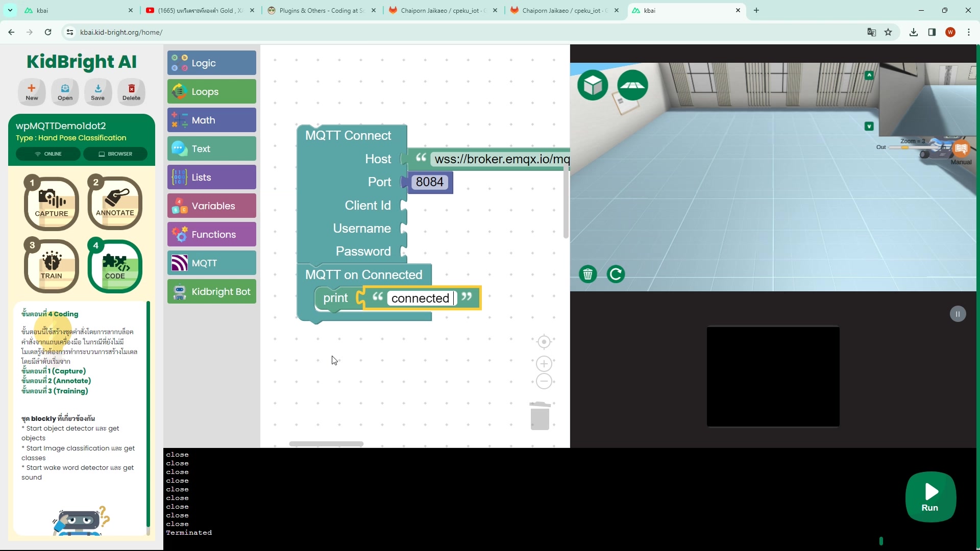Open the Kidbright Bot block category

212,291
